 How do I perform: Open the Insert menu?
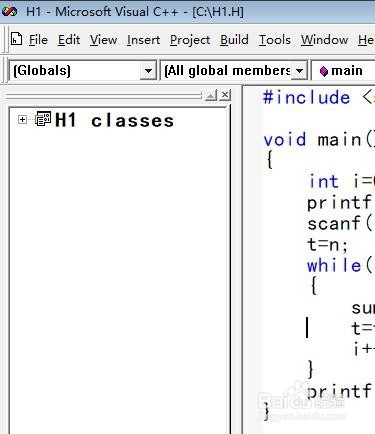(143, 40)
